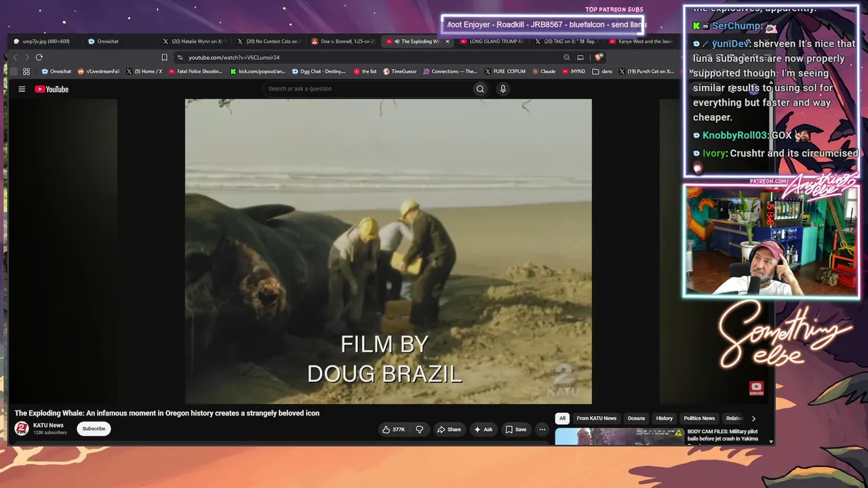Image resolution: width=868 pixels, height=488 pixels.
Task: Expand the dans bookmarks folder
Action: [602, 71]
